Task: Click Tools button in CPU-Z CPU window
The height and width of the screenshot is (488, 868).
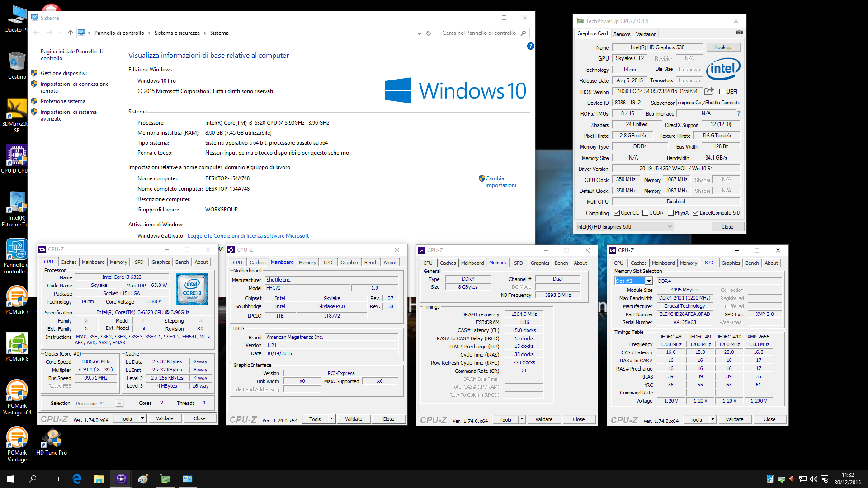Action: click(x=126, y=419)
